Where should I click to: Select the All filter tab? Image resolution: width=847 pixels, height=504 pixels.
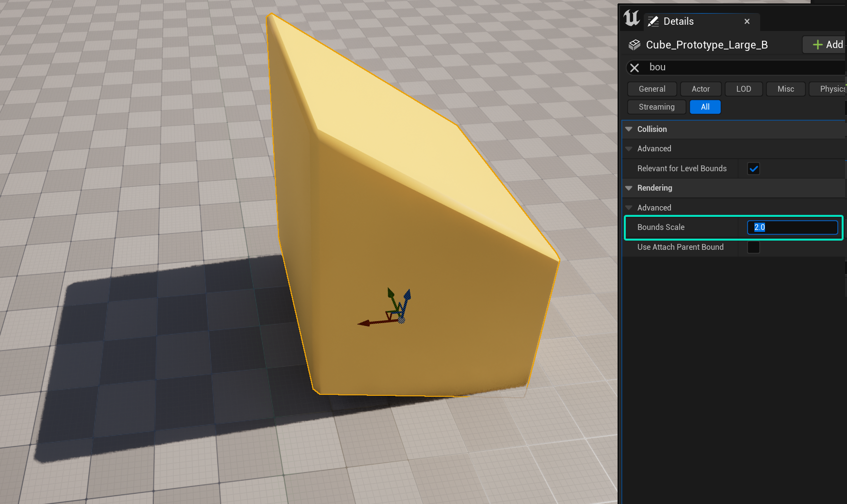[x=705, y=107]
